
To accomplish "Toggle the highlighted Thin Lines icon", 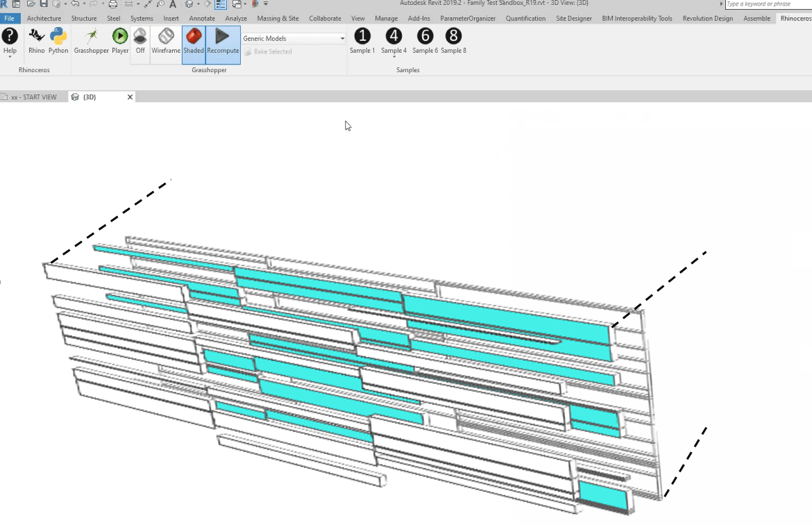I will click(221, 3).
